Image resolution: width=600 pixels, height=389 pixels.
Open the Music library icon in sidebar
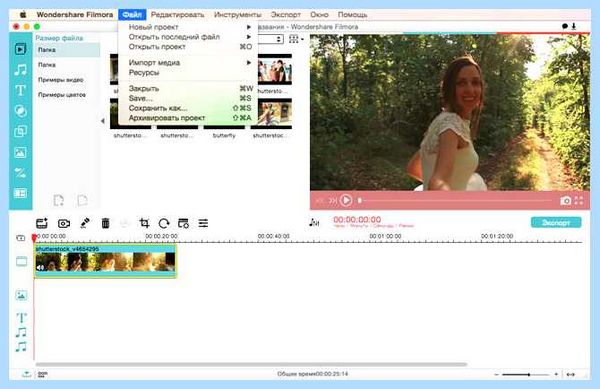point(20,70)
